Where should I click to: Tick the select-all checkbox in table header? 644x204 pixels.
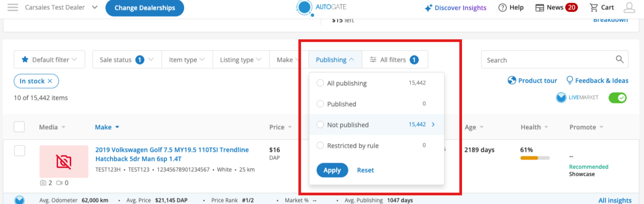pyautogui.click(x=19, y=127)
